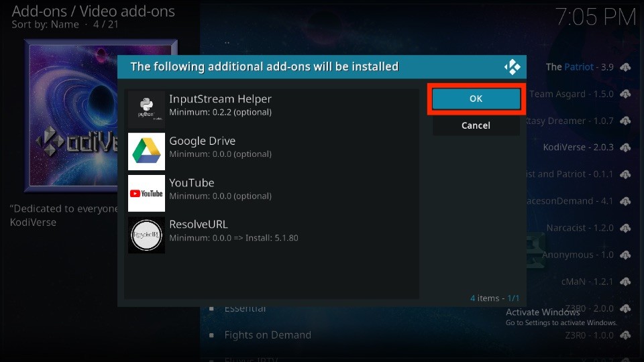This screenshot has height=362, width=644.
Task: Click the Add-ons / Video add-ons heading
Action: point(93,11)
